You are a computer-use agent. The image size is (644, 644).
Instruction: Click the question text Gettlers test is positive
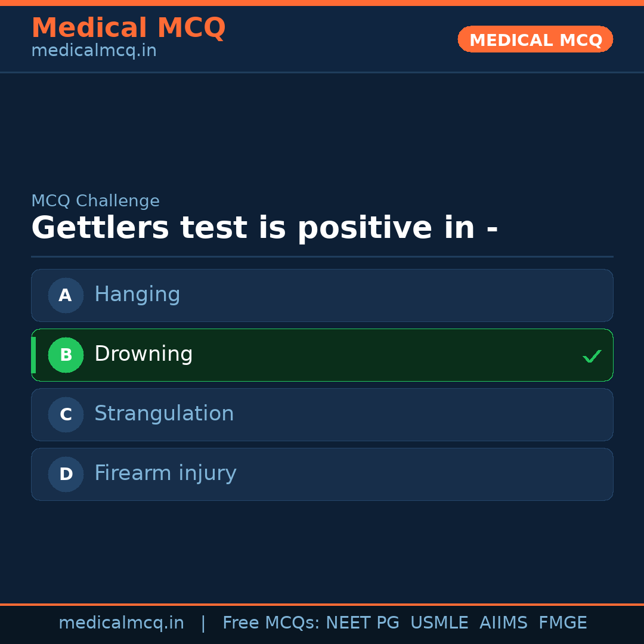point(264,227)
